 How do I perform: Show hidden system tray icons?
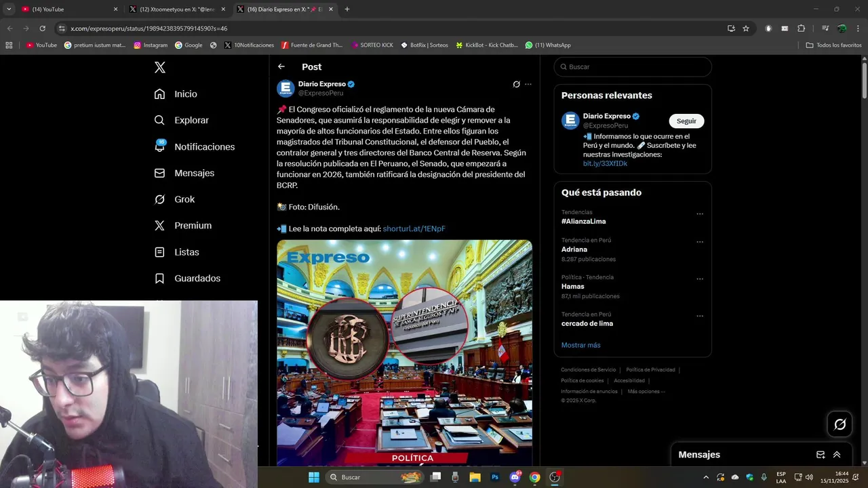point(706,477)
